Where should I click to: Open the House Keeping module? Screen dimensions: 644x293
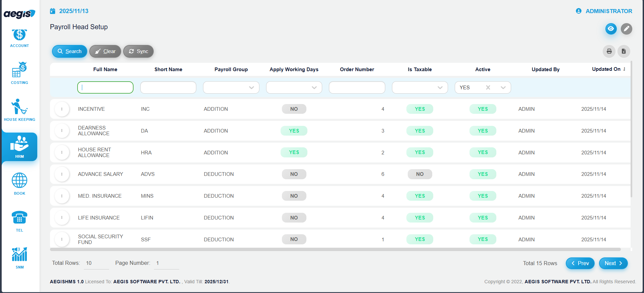coord(19,110)
